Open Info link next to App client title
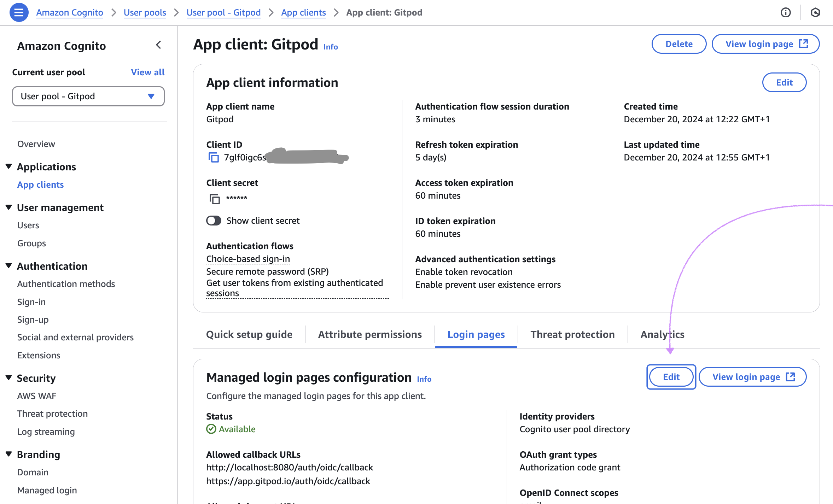Screen dimensions: 833x504 (x=330, y=47)
